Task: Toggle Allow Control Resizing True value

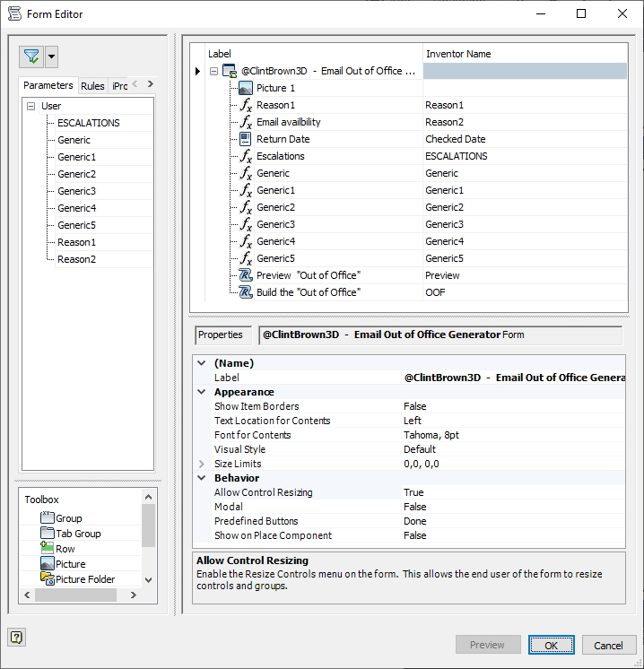Action: 513,492
